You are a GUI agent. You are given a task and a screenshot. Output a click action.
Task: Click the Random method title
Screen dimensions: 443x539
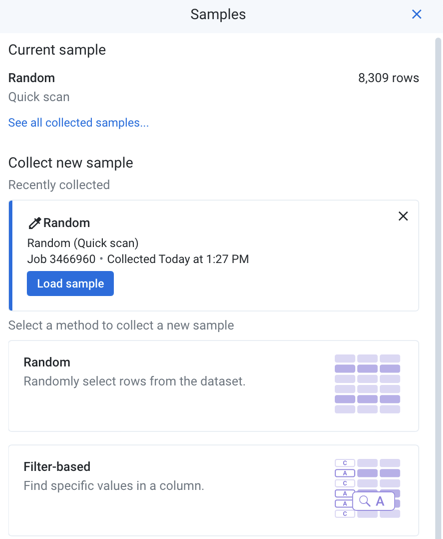[47, 362]
